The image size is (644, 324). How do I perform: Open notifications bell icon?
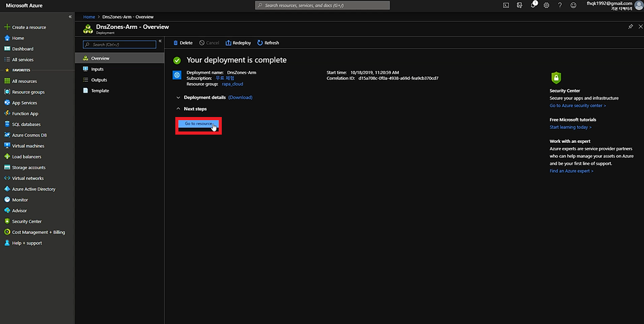click(x=533, y=5)
